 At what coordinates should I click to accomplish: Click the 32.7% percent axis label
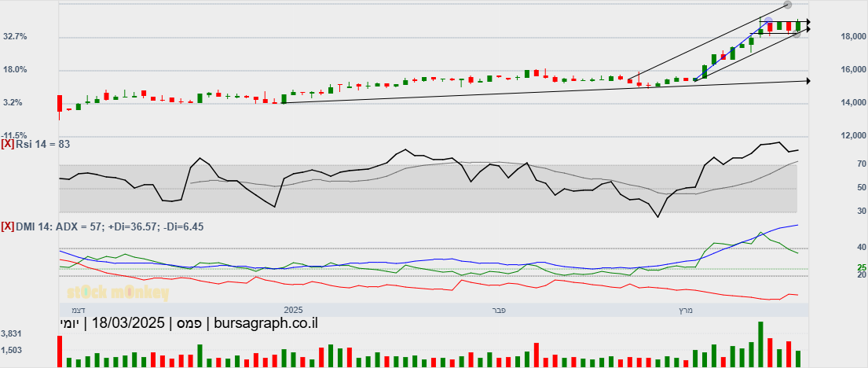coord(16,37)
